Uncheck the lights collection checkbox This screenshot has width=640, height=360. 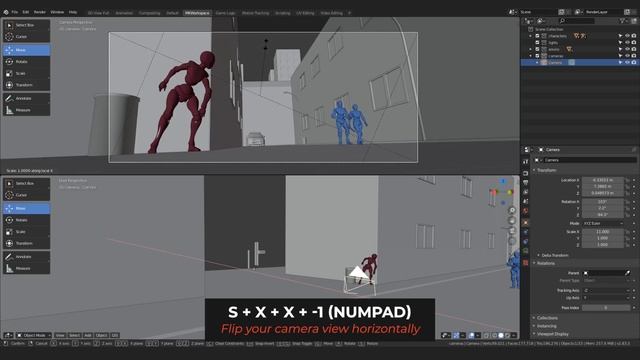pos(538,42)
